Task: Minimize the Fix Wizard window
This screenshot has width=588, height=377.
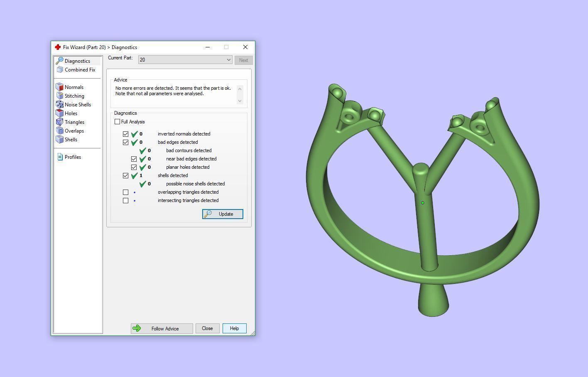Action: (208, 47)
